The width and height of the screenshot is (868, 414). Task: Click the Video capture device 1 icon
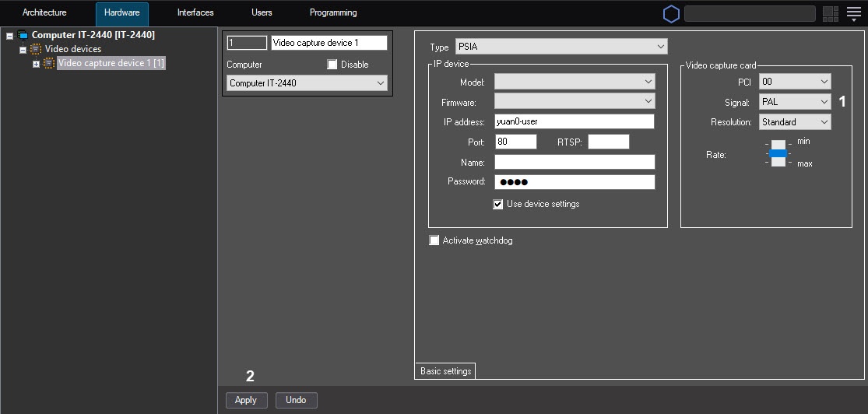point(49,63)
